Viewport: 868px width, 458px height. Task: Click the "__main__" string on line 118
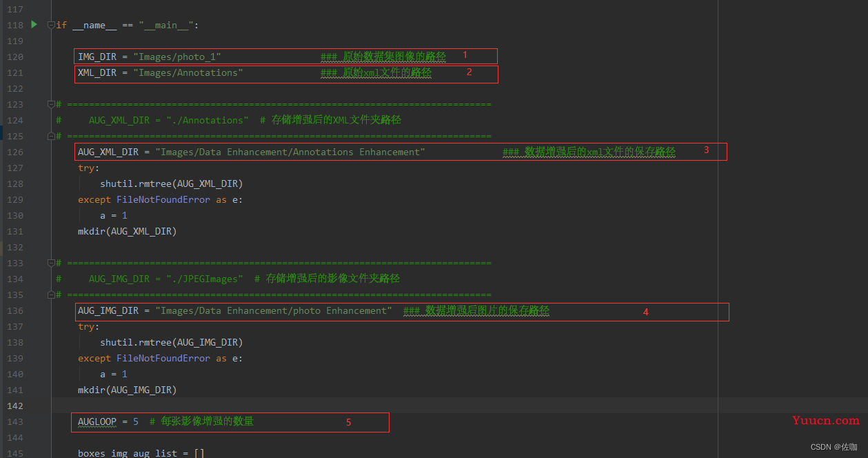pyautogui.click(x=166, y=25)
